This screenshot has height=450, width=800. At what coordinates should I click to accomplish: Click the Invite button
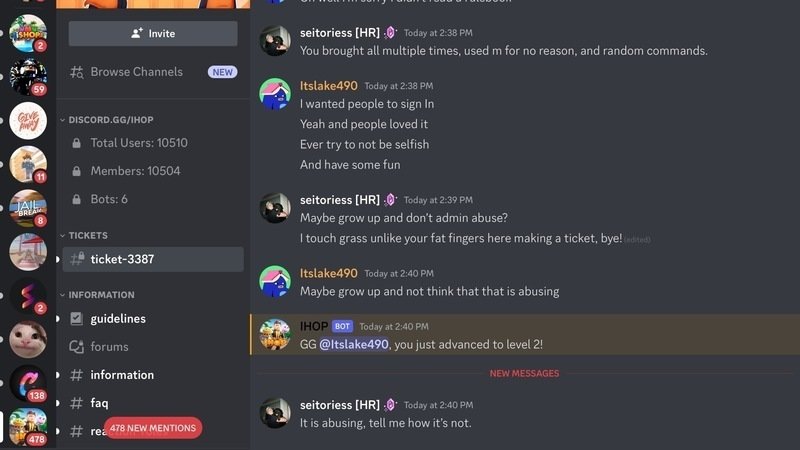pos(153,34)
